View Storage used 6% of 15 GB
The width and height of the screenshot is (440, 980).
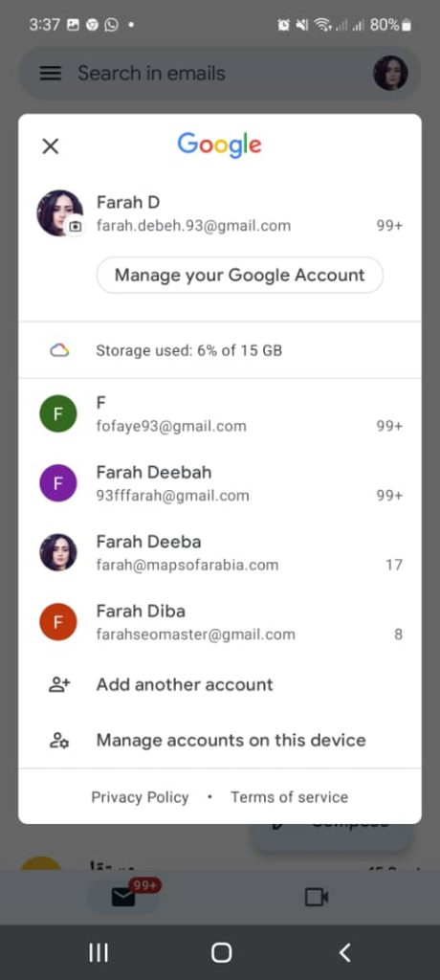[220, 350]
